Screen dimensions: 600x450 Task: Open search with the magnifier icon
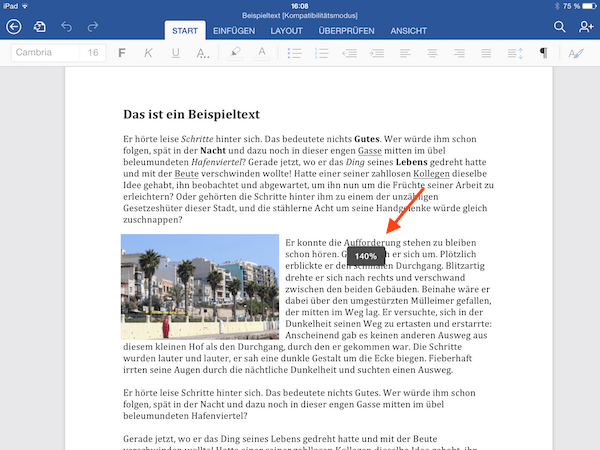coord(560,27)
